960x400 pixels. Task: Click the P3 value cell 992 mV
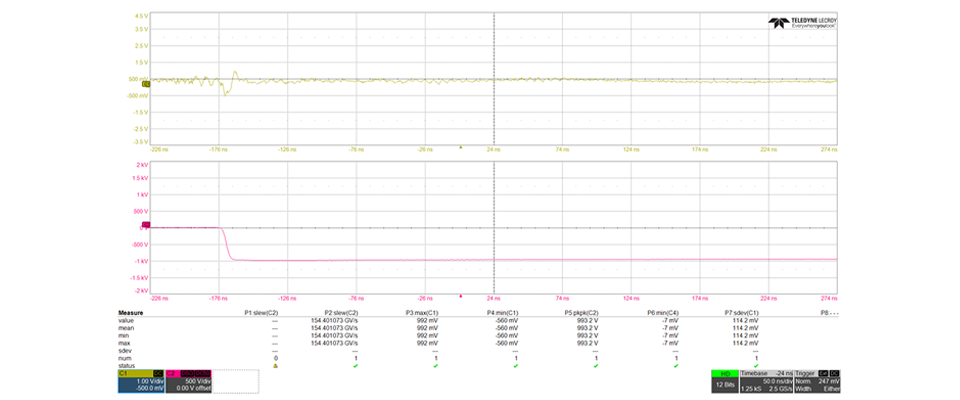coord(427,320)
